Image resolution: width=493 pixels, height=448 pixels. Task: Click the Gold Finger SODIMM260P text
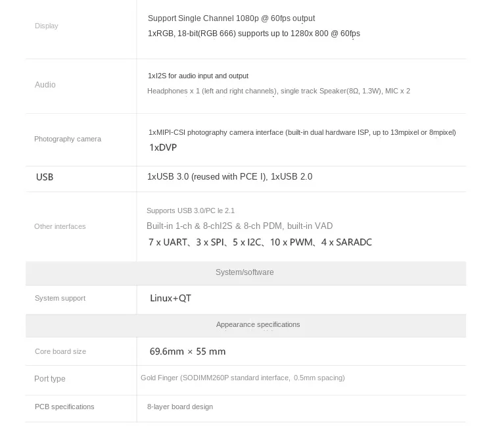[x=242, y=378]
